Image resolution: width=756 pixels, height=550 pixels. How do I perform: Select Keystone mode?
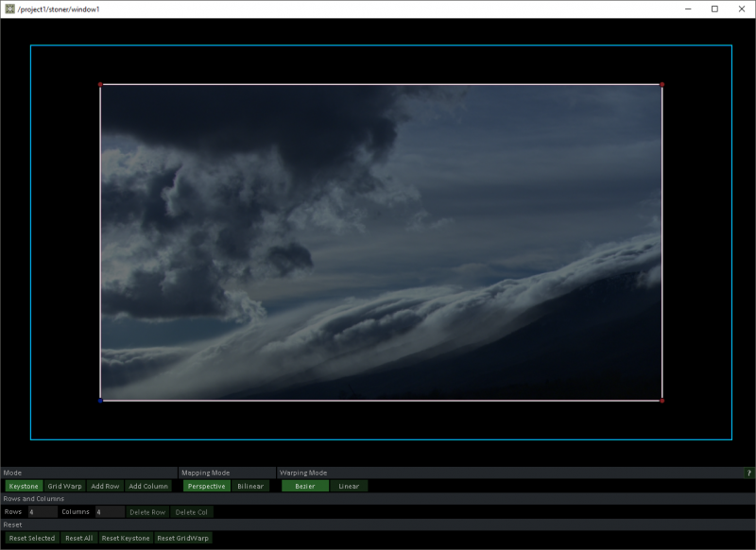click(x=23, y=485)
